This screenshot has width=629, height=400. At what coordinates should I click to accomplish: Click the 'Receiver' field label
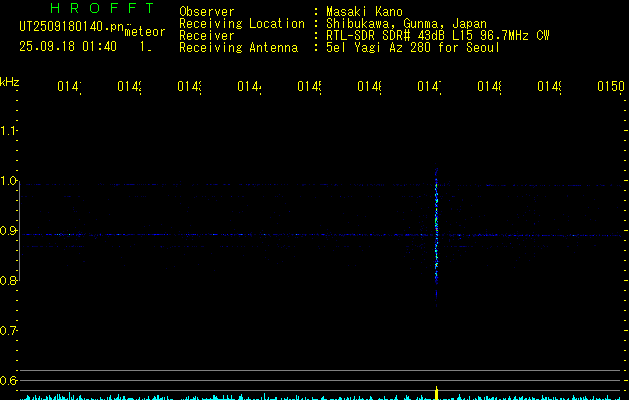pyautogui.click(x=207, y=36)
